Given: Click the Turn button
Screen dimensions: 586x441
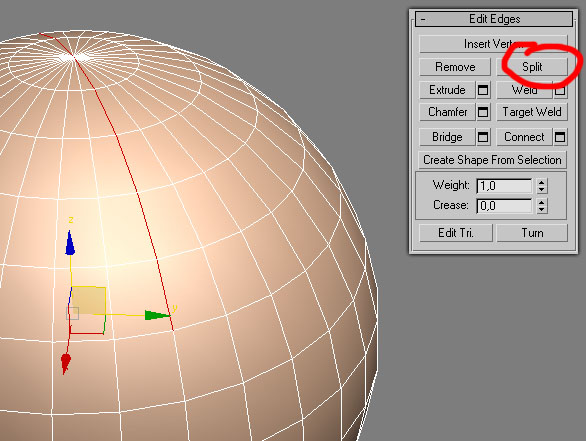Looking at the screenshot, I should (x=532, y=233).
